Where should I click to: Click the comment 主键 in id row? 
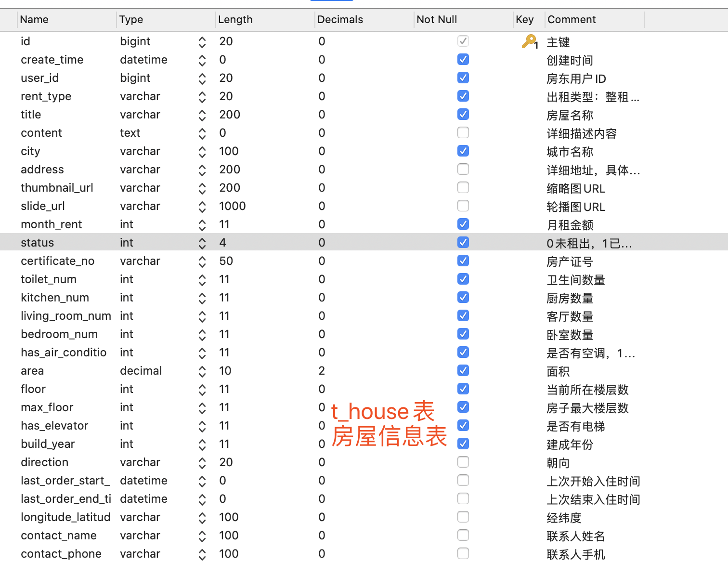pos(559,42)
